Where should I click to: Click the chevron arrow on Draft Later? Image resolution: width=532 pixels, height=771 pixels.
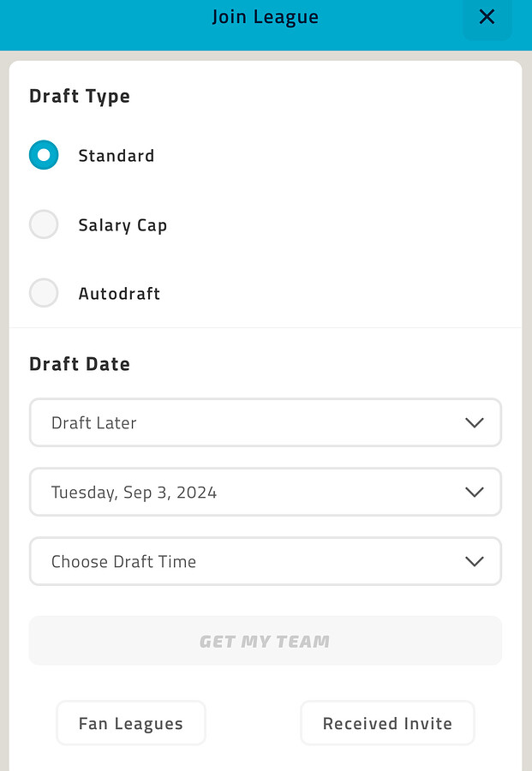click(x=475, y=423)
